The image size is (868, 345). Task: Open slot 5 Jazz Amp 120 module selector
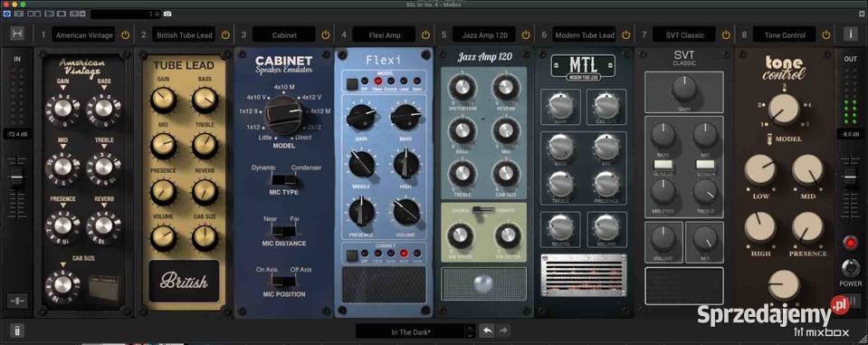(484, 35)
